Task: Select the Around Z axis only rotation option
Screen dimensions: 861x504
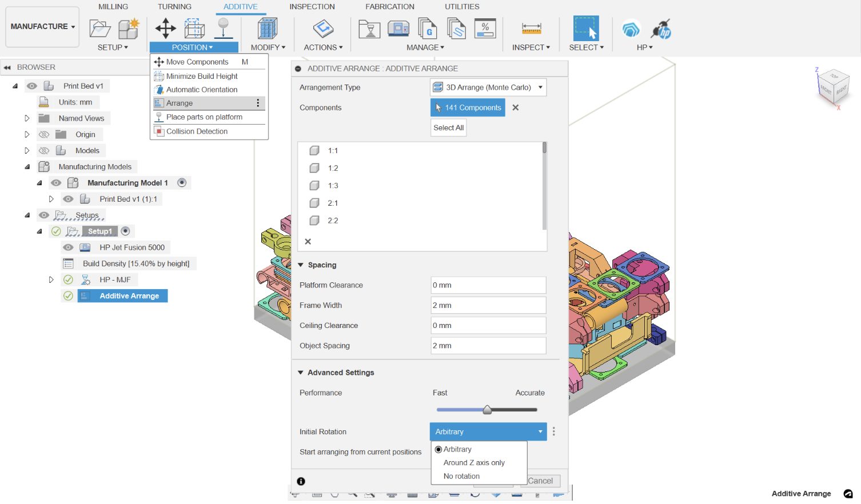Action: click(x=473, y=463)
